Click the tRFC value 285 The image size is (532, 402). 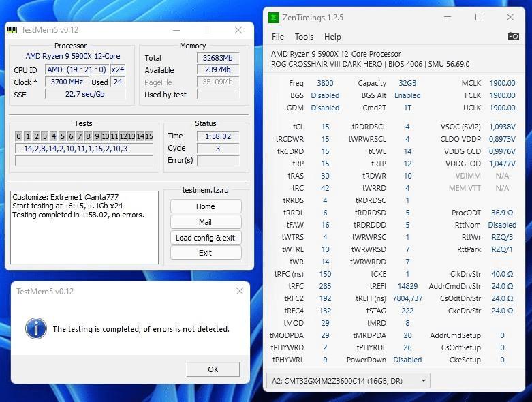pyautogui.click(x=325, y=286)
